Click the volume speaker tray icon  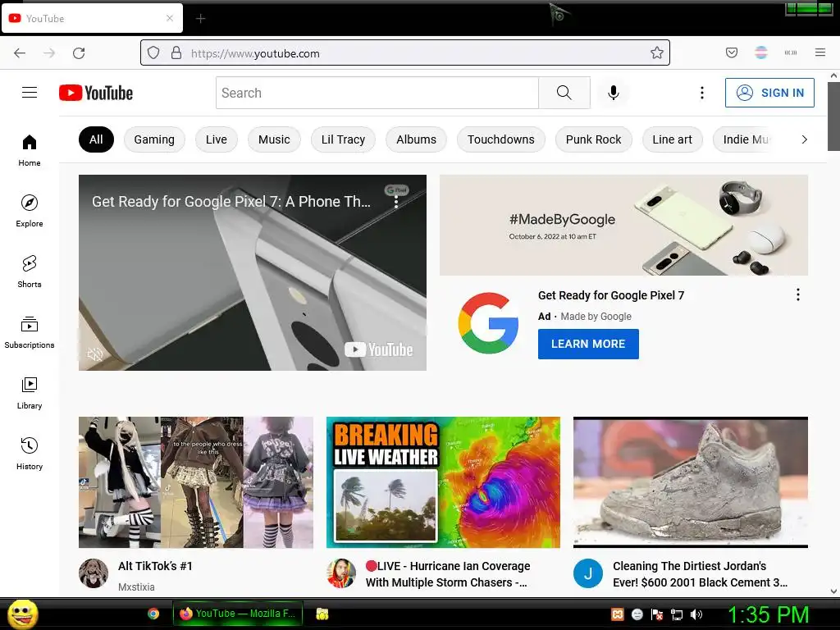pos(696,614)
